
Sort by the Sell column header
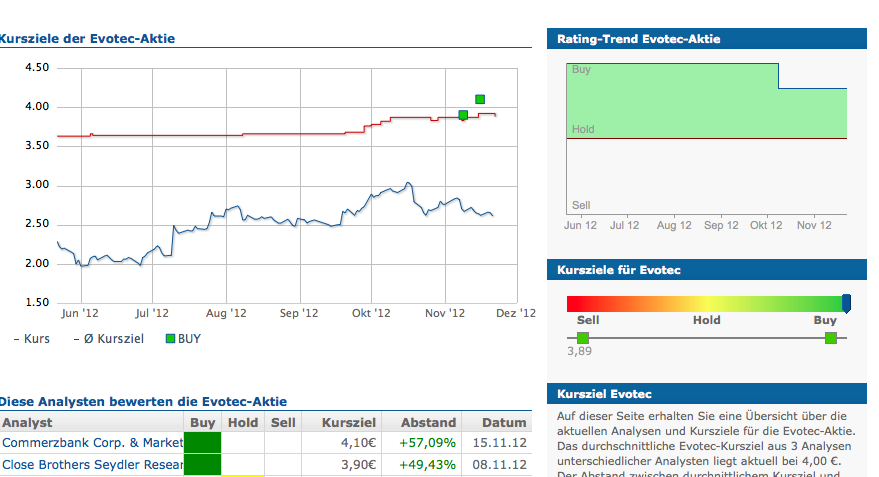click(283, 422)
